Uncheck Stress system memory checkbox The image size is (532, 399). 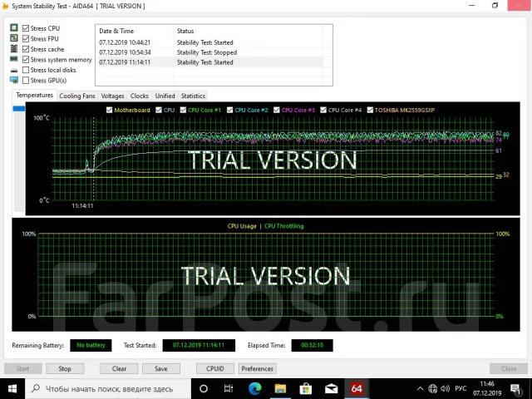point(26,60)
